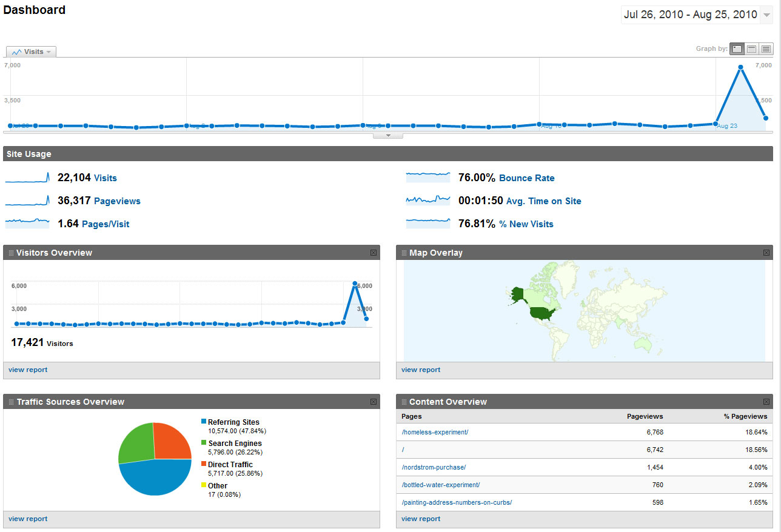Open the /nordstrom-purchase/ page link
Viewport: 781px width, 532px height.
[434, 467]
